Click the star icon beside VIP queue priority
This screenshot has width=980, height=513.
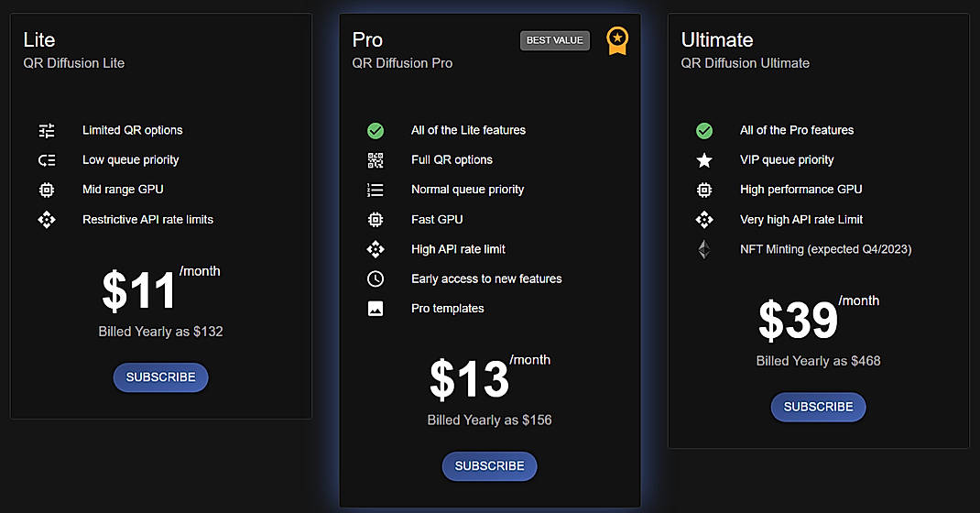pos(704,160)
